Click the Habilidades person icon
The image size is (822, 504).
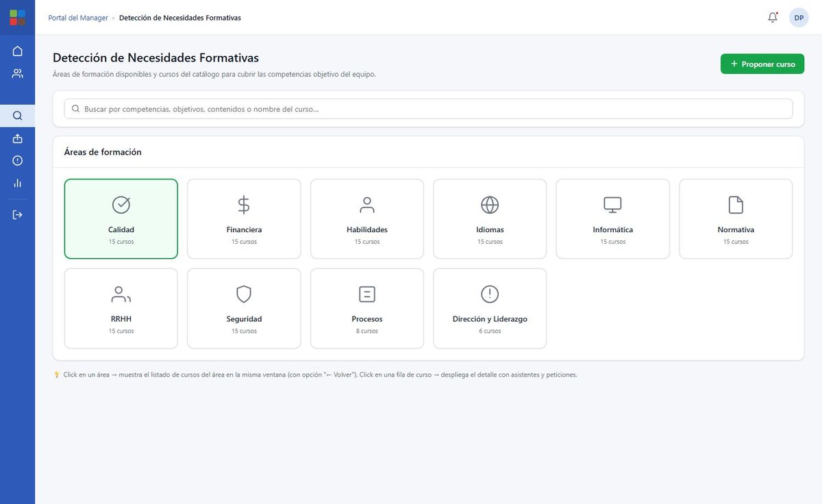tap(367, 204)
